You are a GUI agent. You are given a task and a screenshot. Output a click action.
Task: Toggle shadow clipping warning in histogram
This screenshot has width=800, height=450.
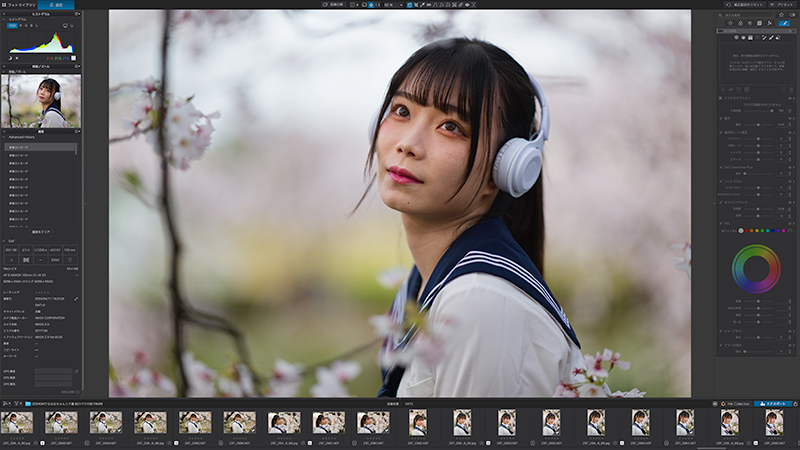pyautogui.click(x=10, y=58)
